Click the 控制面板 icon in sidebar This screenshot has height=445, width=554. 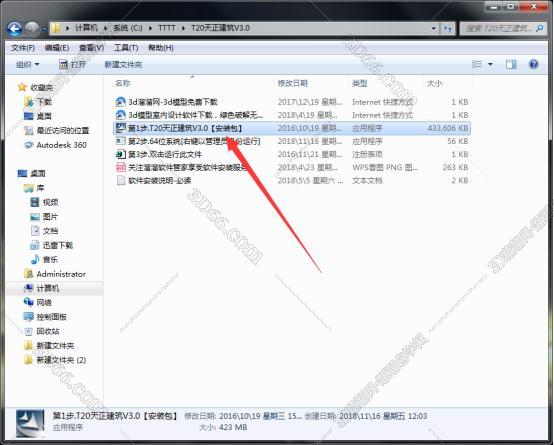[x=28, y=317]
